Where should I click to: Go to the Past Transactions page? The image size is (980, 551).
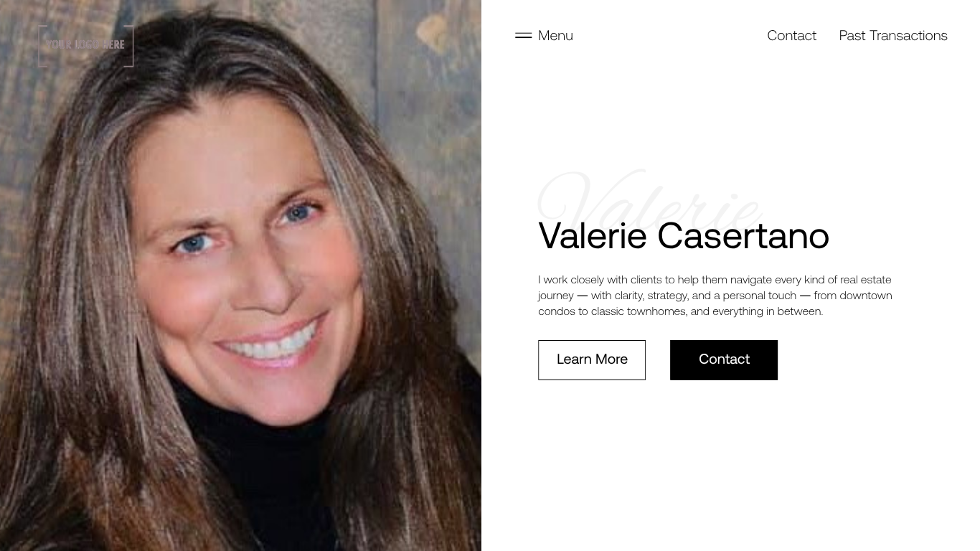point(893,35)
